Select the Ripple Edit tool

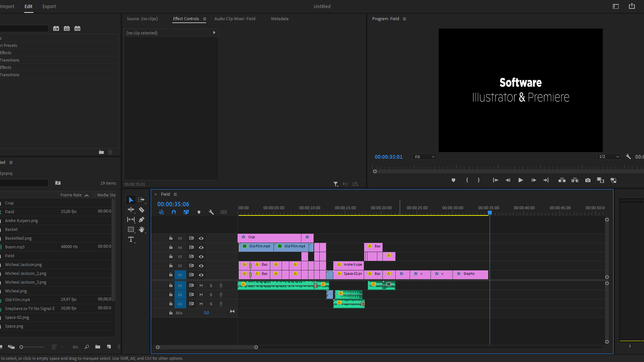click(x=131, y=210)
